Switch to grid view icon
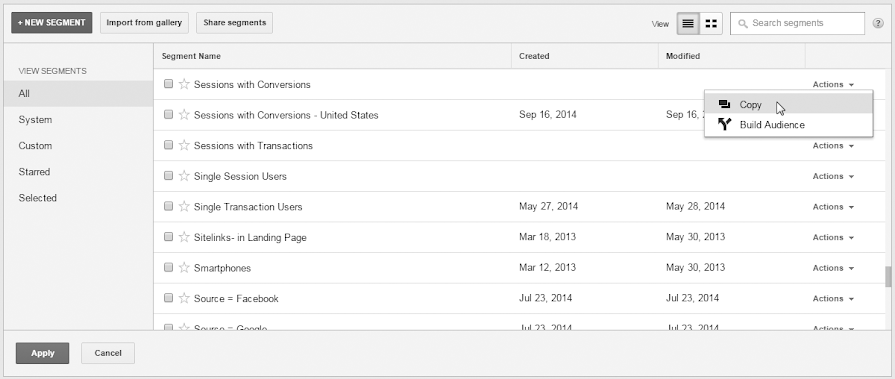Image resolution: width=895 pixels, height=379 pixels. pos(711,23)
